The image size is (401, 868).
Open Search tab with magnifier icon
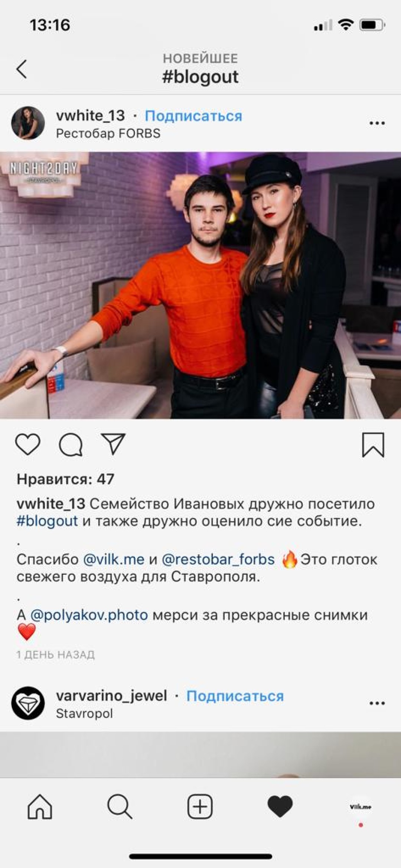(120, 806)
